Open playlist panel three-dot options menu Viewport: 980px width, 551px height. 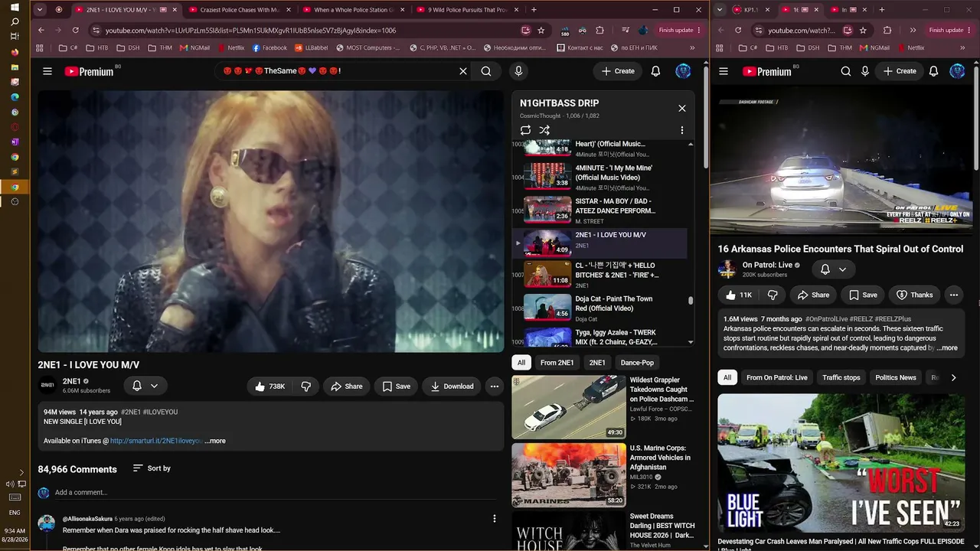[x=682, y=130]
